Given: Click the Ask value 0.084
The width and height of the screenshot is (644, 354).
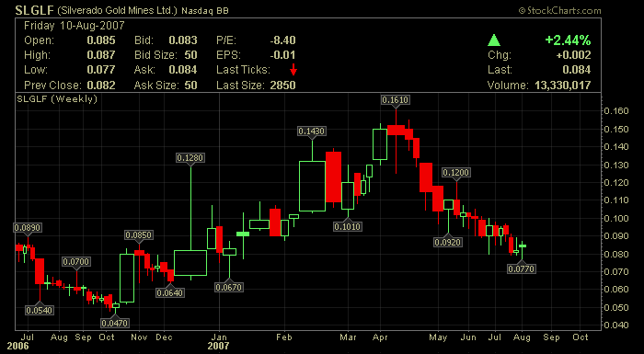Looking at the screenshot, I should click(x=183, y=70).
